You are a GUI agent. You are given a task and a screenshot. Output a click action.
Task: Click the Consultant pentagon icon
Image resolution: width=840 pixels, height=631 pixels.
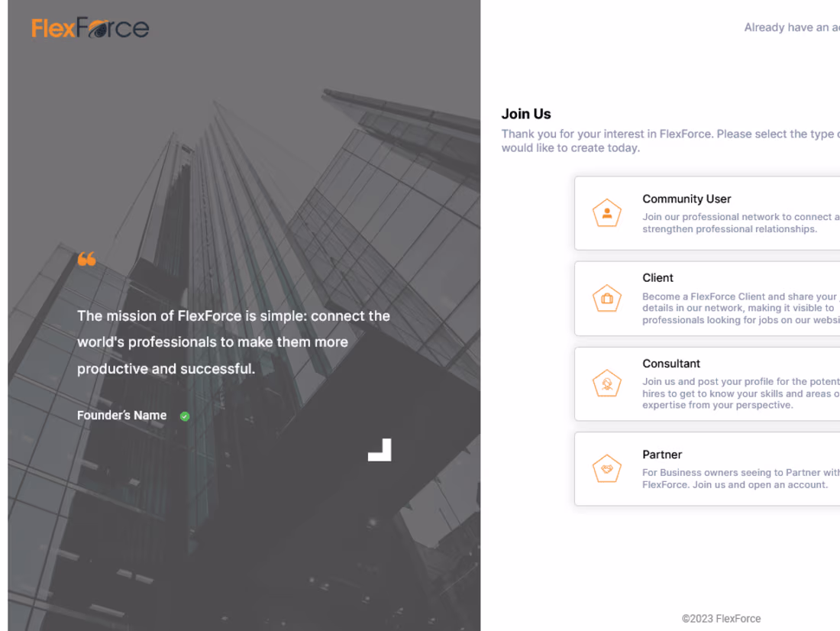[x=606, y=383]
